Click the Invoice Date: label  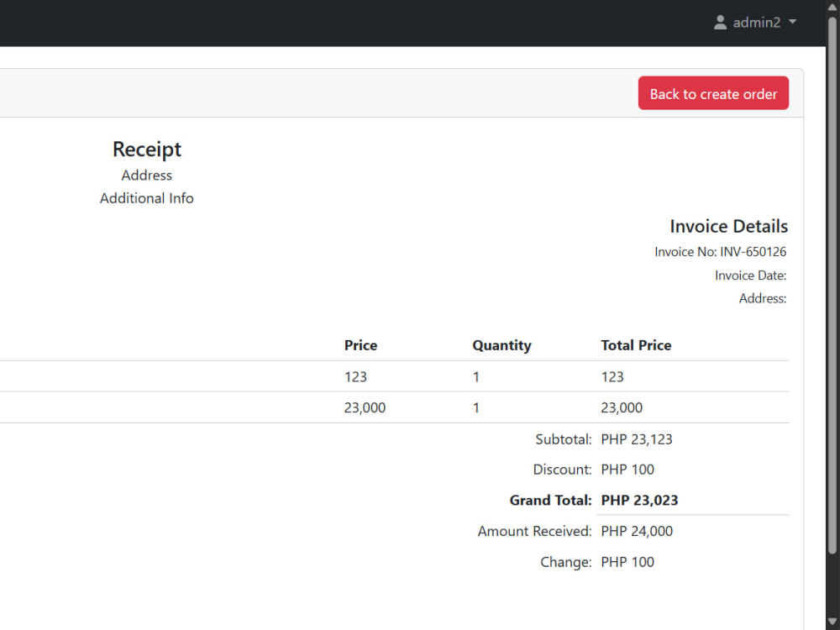point(750,276)
